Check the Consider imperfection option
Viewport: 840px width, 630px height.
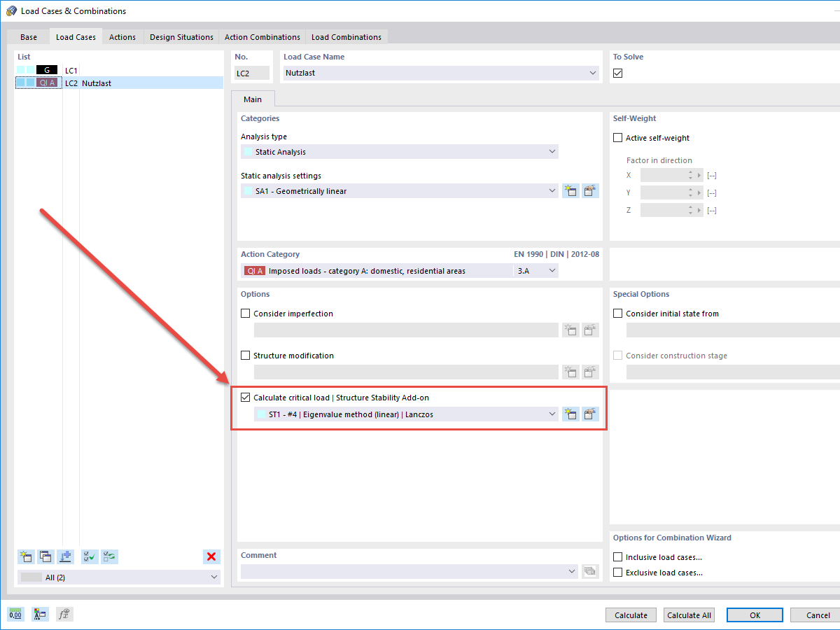click(245, 313)
